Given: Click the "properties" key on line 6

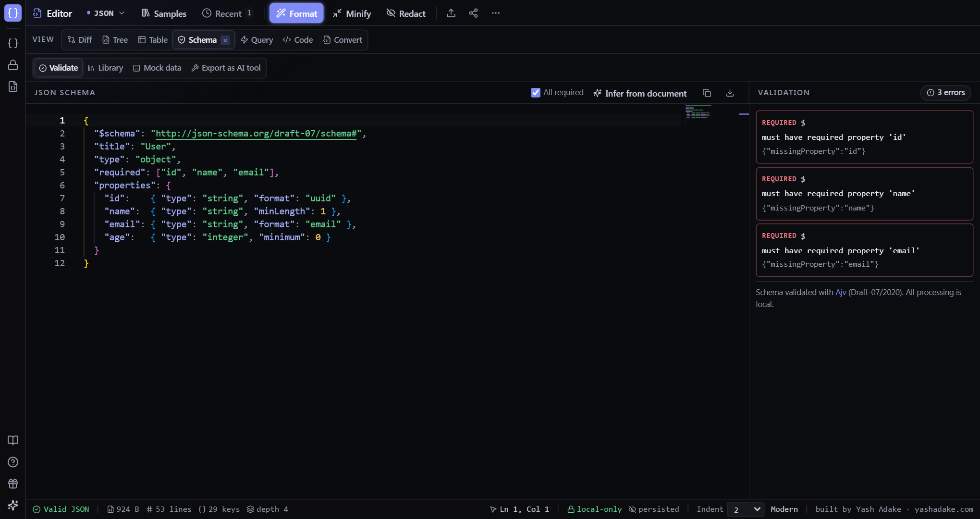Looking at the screenshot, I should pyautogui.click(x=125, y=185).
